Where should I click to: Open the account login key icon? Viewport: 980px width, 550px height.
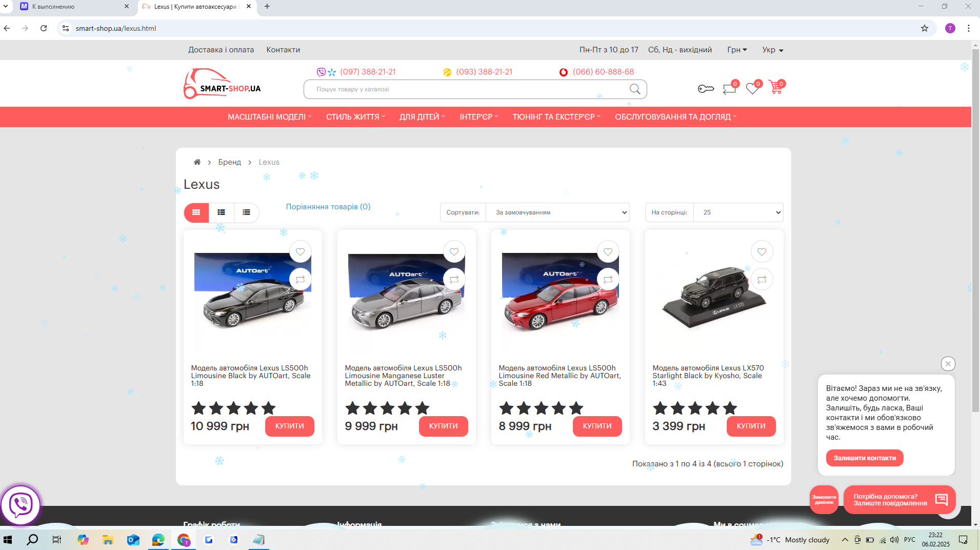pos(706,89)
